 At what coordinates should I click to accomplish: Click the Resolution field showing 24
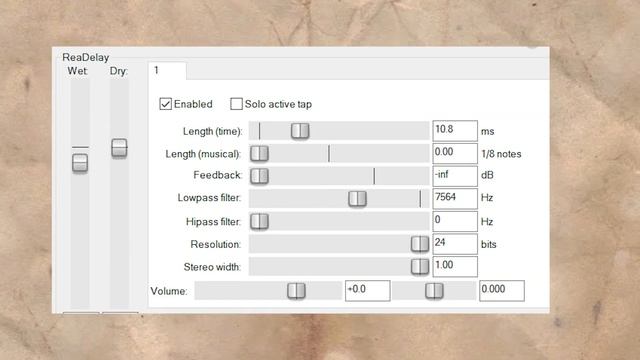(455, 244)
